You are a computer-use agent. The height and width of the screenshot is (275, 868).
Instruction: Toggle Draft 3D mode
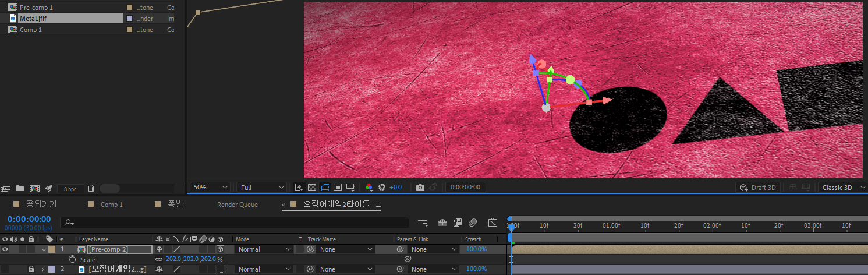pyautogui.click(x=758, y=188)
